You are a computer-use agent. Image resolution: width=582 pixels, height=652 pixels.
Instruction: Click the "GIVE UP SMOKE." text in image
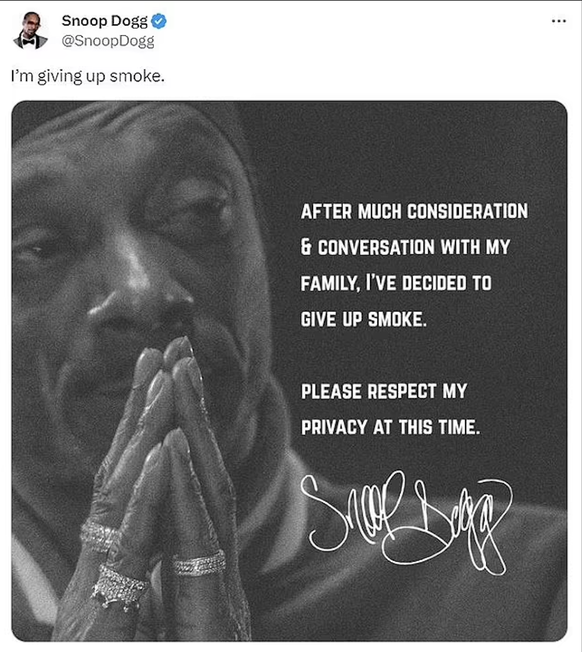[x=364, y=319]
